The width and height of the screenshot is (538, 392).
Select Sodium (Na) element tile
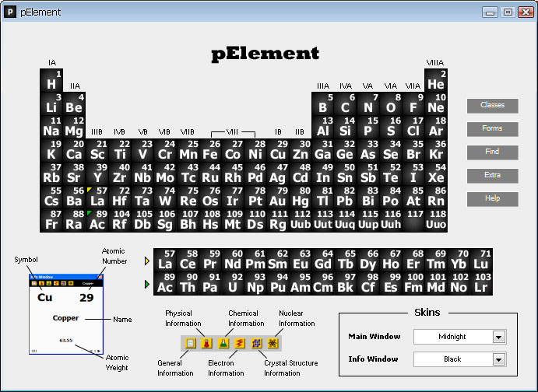pos(51,127)
